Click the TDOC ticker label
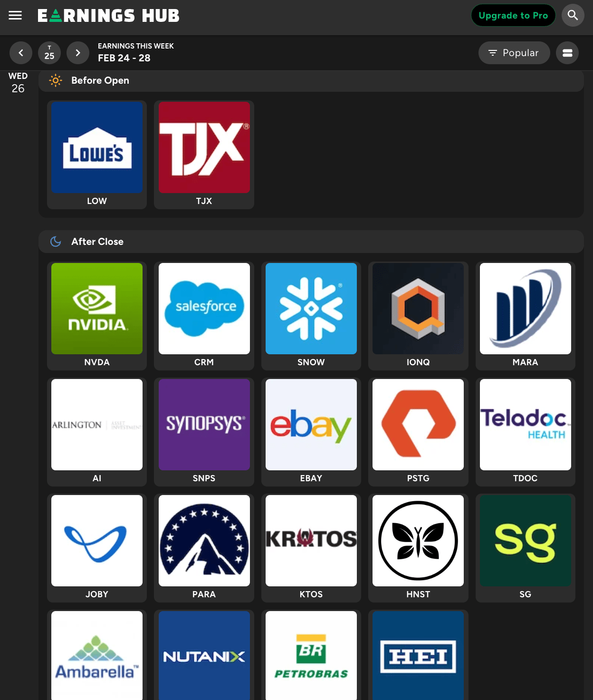This screenshot has height=700, width=593. click(x=526, y=478)
